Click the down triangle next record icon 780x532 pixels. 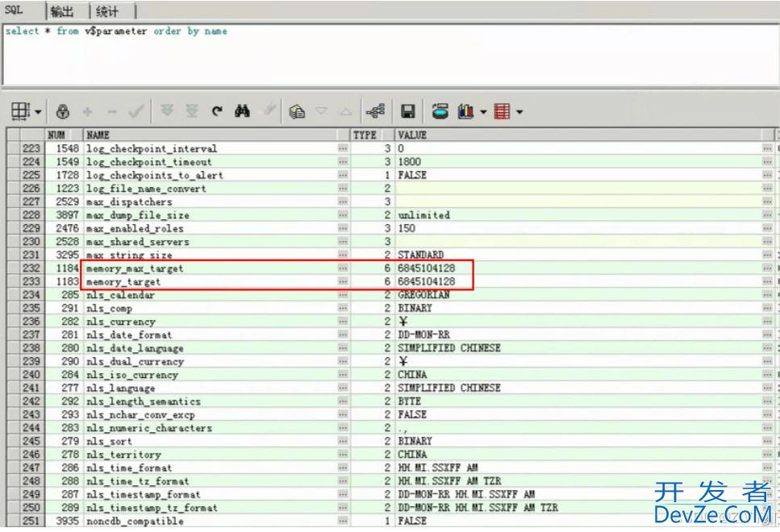tap(322, 111)
